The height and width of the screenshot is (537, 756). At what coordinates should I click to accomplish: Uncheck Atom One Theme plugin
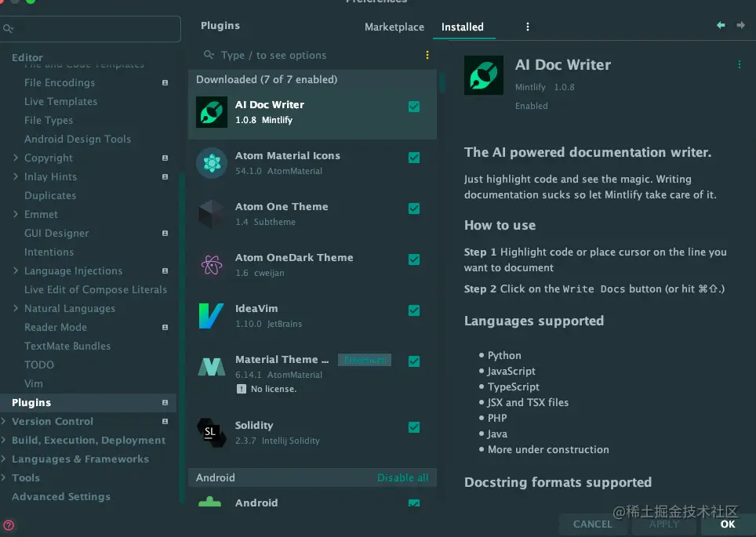(413, 209)
